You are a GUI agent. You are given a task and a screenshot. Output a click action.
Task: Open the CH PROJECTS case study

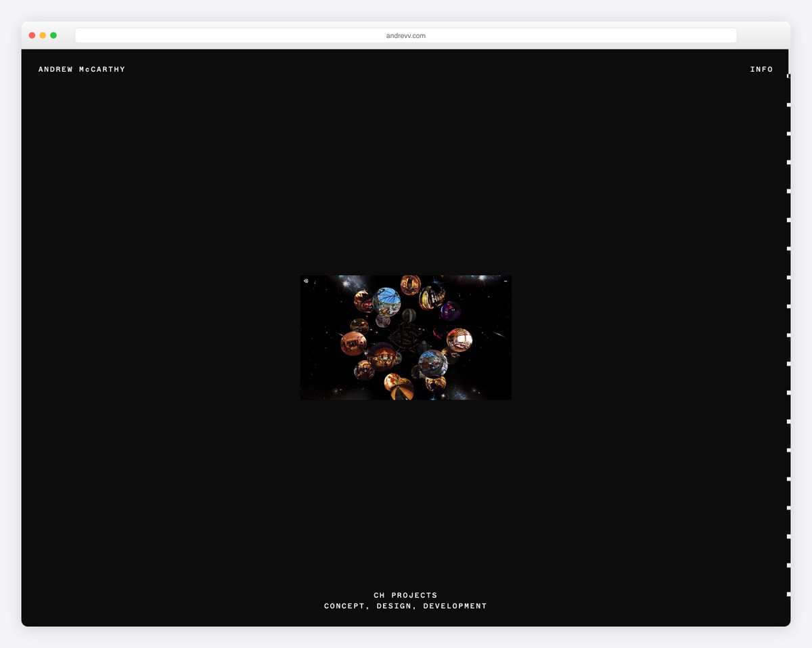tap(405, 595)
